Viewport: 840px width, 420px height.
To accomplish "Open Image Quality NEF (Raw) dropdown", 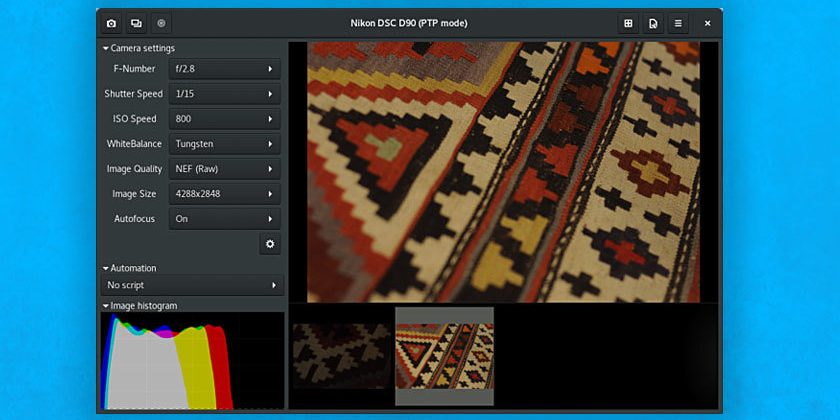I will 224,169.
